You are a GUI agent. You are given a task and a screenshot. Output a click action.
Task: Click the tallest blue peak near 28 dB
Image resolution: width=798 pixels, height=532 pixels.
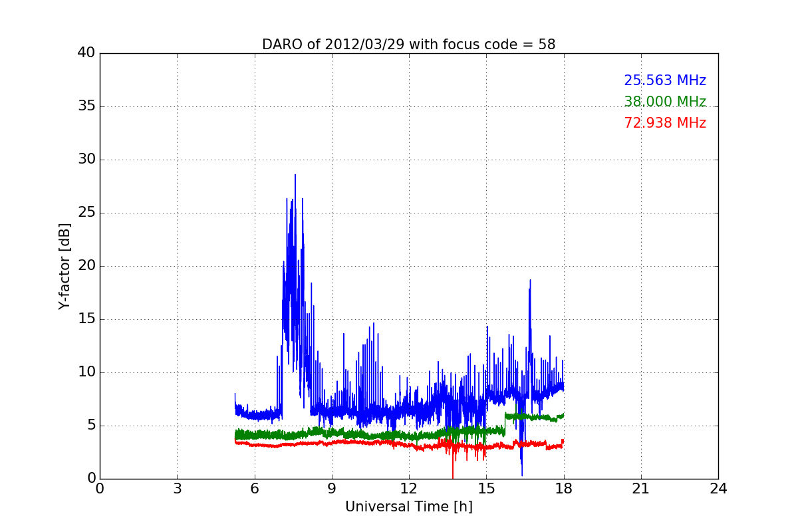(x=295, y=176)
